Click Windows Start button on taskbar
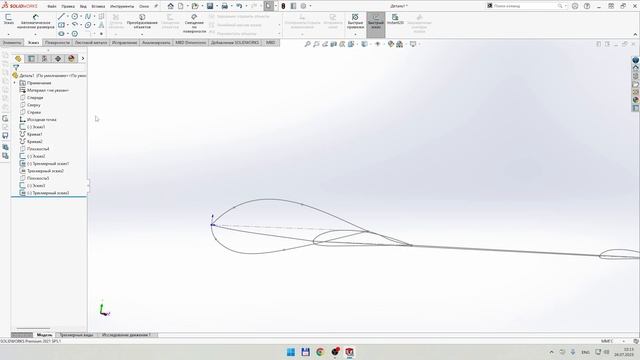The width and height of the screenshot is (640, 360). coord(291,352)
